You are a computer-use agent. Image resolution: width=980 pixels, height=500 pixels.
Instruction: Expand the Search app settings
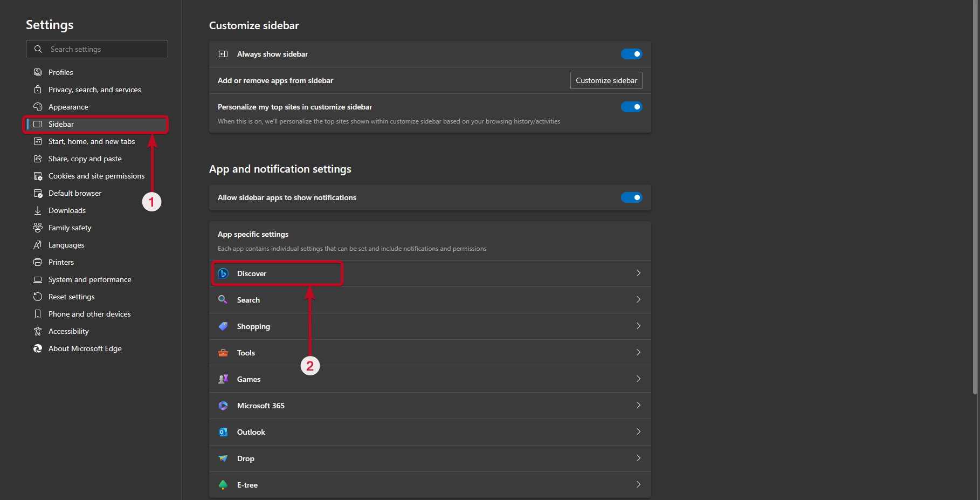(638, 299)
